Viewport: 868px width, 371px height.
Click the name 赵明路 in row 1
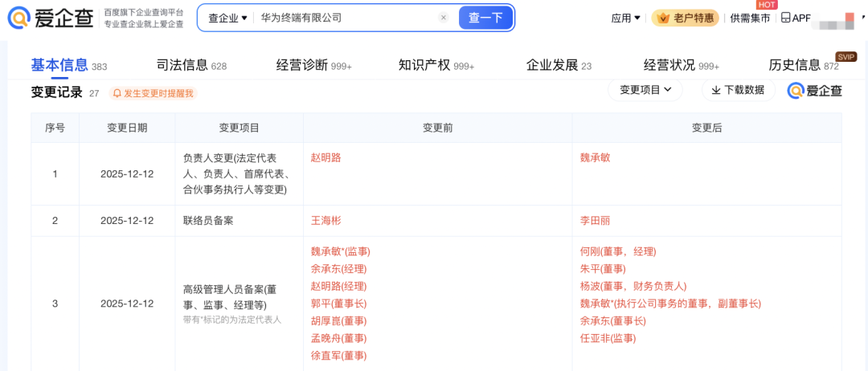click(x=326, y=157)
